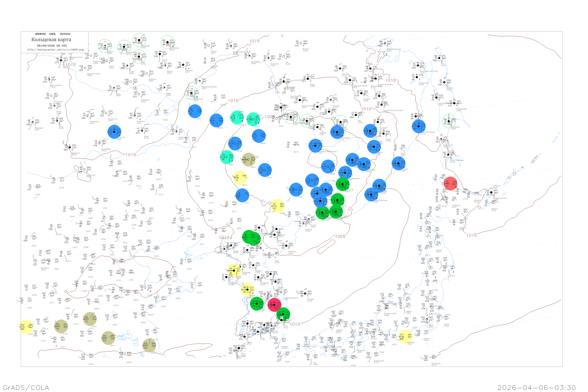The width and height of the screenshot is (588, 392).
Task: Click the 06/04/2026 00 UTC date label
Action: tap(52, 45)
